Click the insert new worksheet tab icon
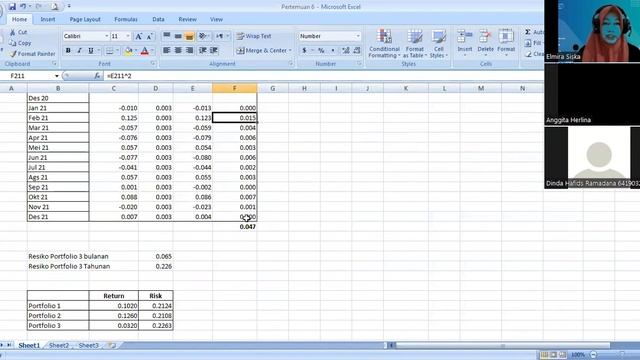Viewport: 640px width, 360px height. [x=111, y=345]
